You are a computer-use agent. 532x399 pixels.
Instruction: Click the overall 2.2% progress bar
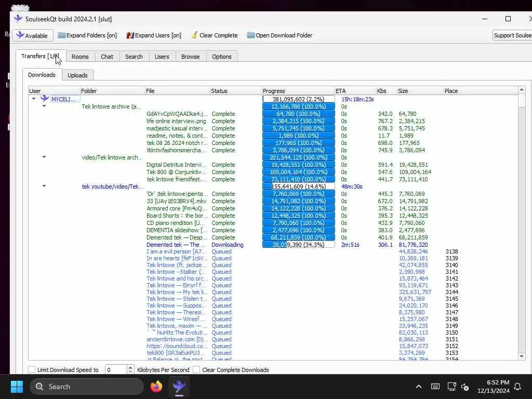(299, 99)
